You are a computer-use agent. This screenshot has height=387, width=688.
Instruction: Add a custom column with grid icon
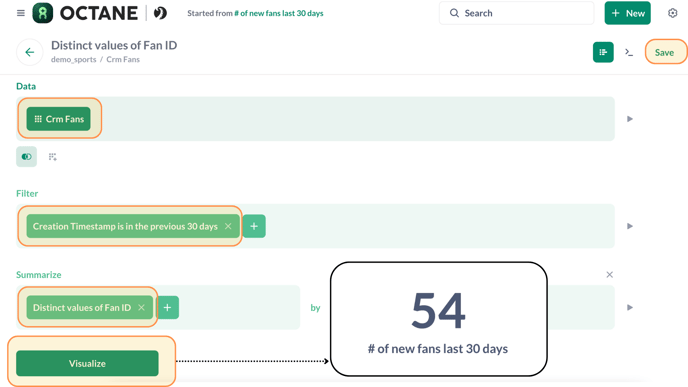(x=53, y=157)
